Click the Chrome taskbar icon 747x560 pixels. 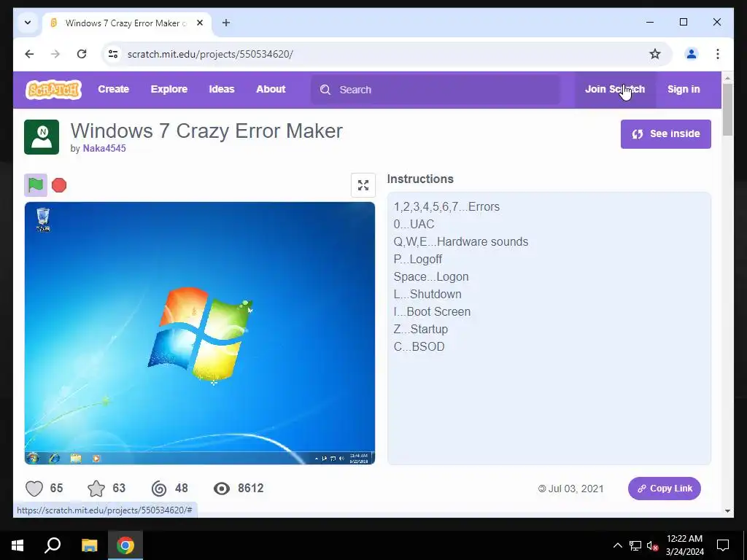[x=125, y=545]
